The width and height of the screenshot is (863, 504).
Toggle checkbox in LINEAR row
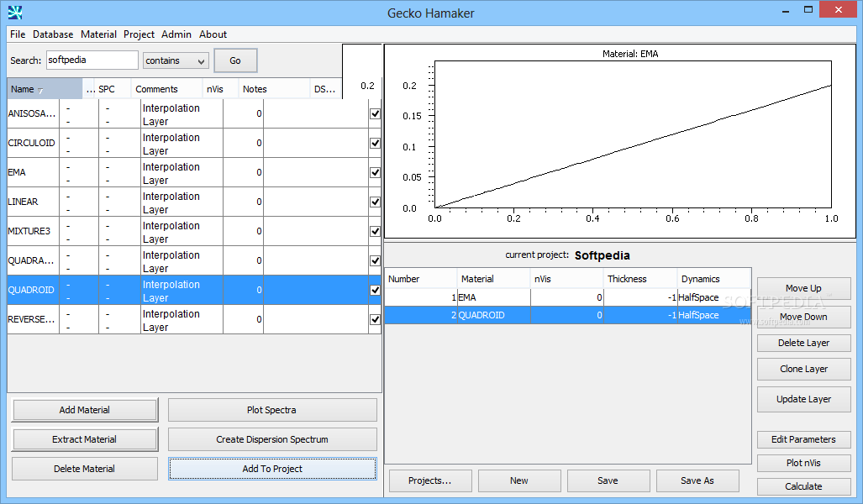pos(375,202)
